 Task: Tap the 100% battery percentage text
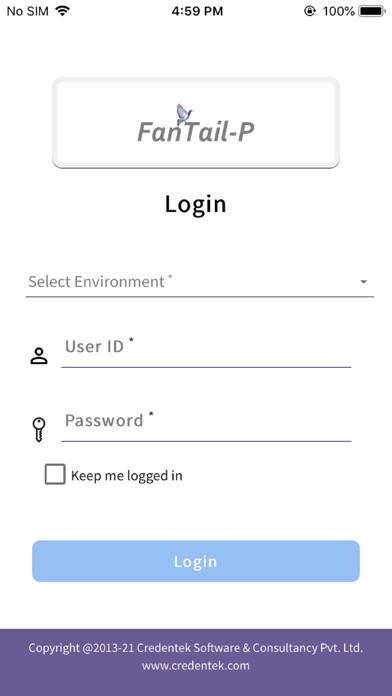pyautogui.click(x=338, y=11)
